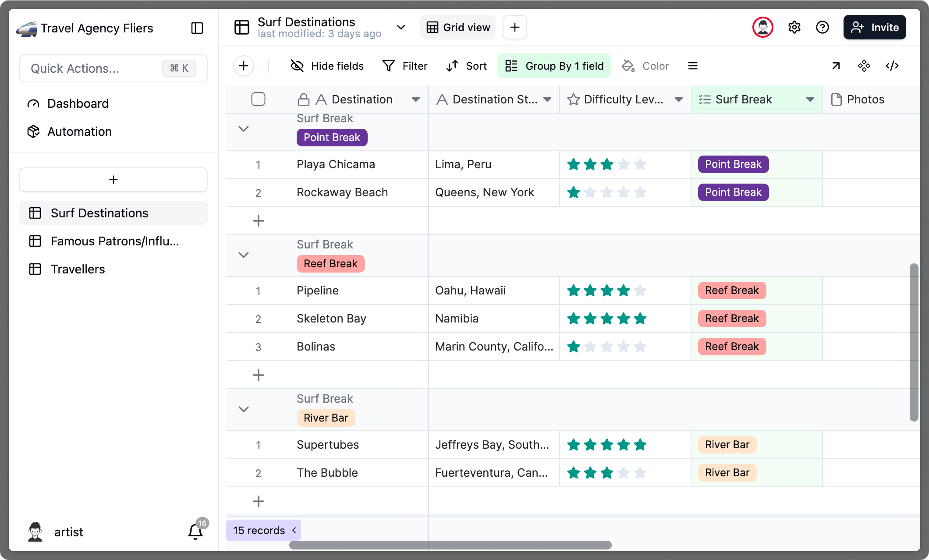Select Surf Destinations table in sidebar
929x560 pixels.
click(113, 213)
